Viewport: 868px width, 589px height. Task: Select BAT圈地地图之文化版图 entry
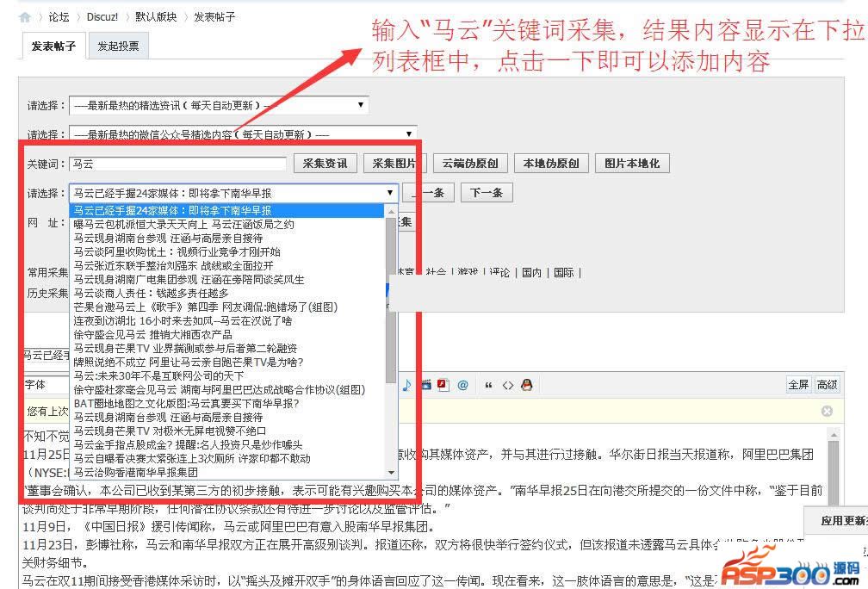227,404
